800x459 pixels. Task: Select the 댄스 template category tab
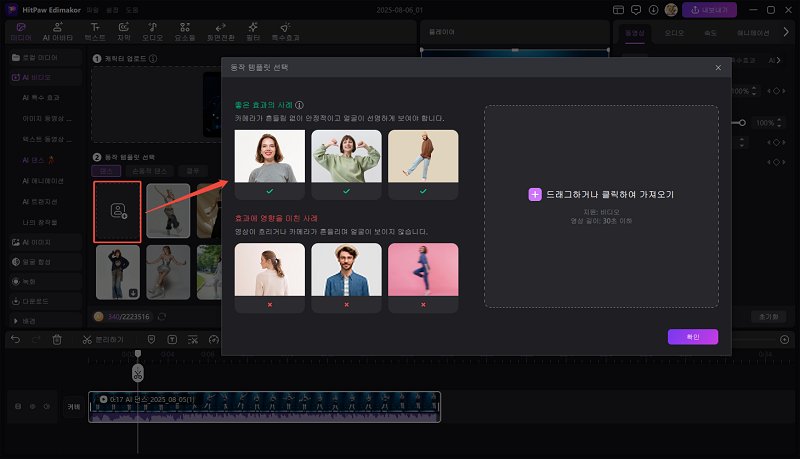(x=106, y=171)
